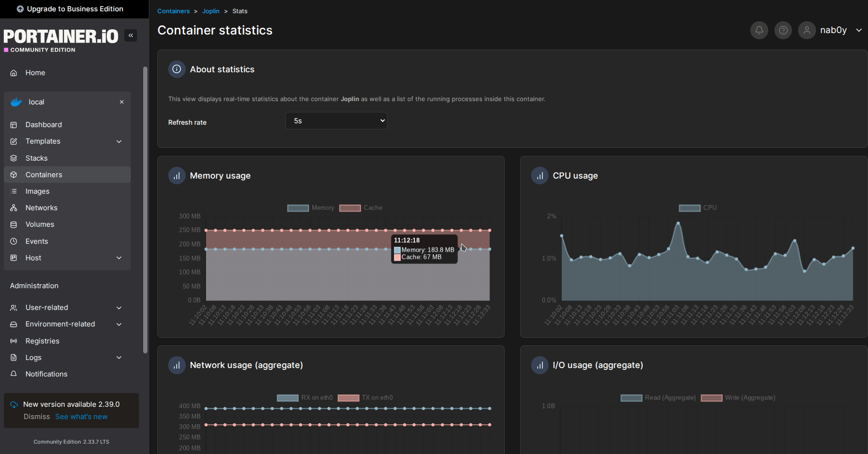
Task: Collapse the sidebar with double-chevron icon
Action: point(130,35)
